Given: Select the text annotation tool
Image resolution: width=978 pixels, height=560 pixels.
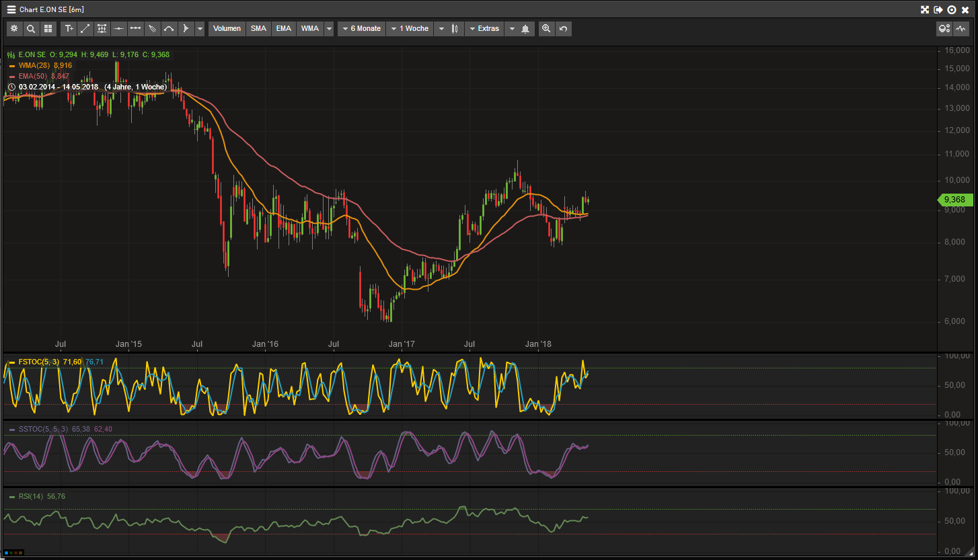Looking at the screenshot, I should 69,29.
